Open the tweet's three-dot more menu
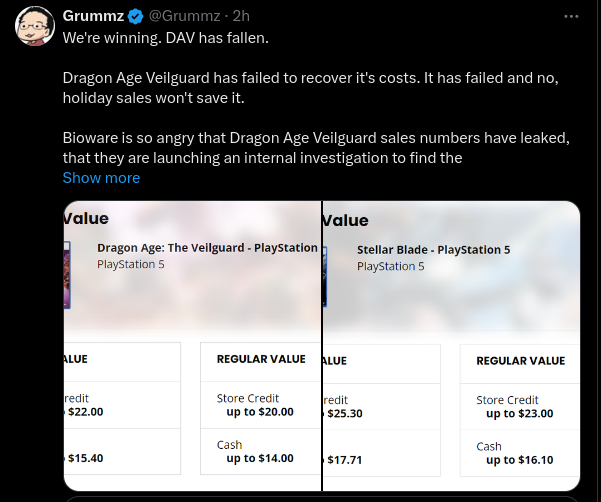This screenshot has height=502, width=601. [572, 17]
